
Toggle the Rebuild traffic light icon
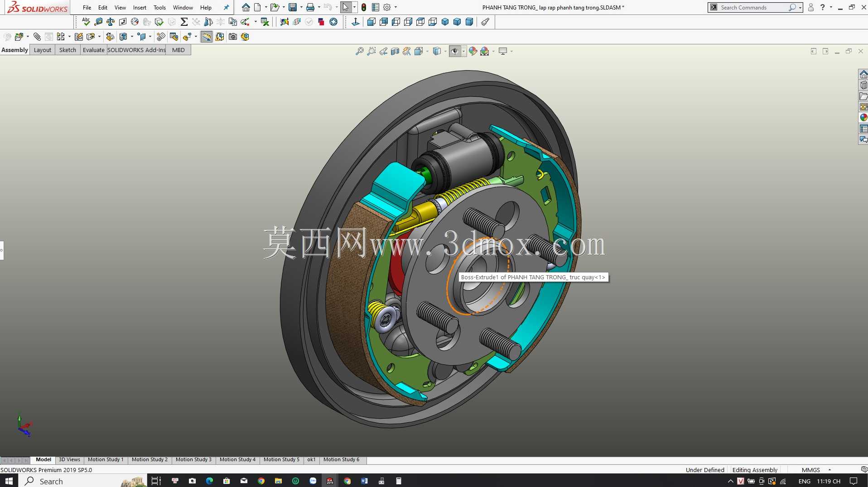(x=363, y=7)
